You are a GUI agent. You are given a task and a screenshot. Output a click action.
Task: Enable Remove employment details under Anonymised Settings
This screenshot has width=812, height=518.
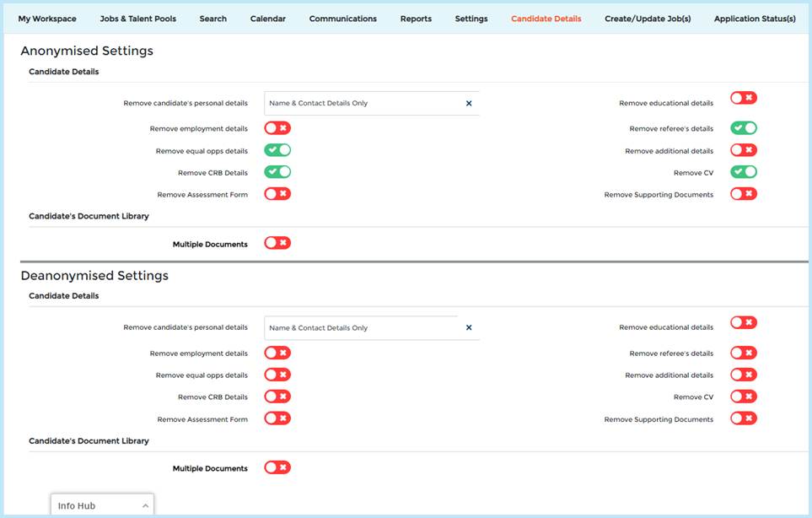pos(277,127)
